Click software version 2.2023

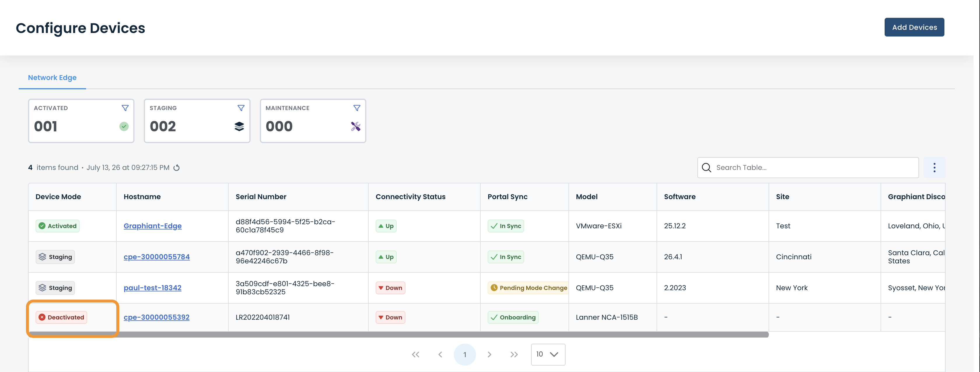point(675,288)
